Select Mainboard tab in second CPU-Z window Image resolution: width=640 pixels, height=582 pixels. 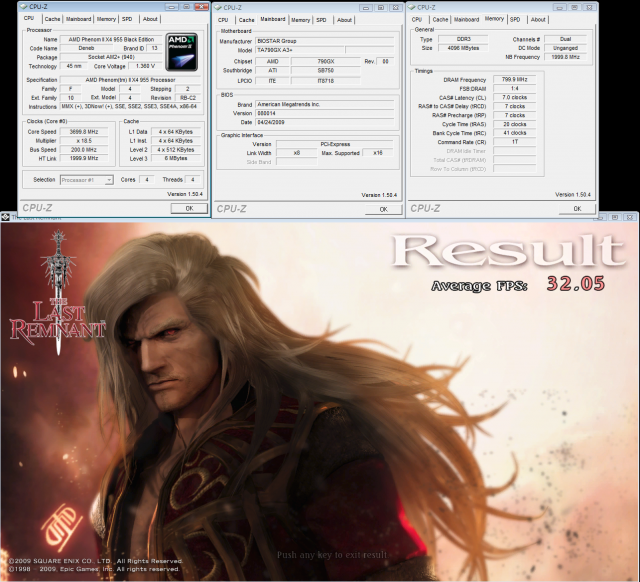[x=273, y=19]
